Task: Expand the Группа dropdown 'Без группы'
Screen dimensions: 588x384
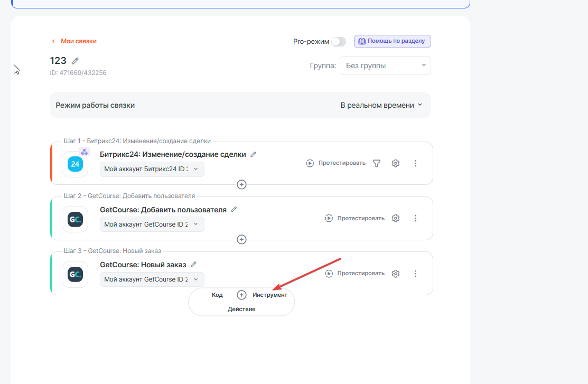Action: 385,66
